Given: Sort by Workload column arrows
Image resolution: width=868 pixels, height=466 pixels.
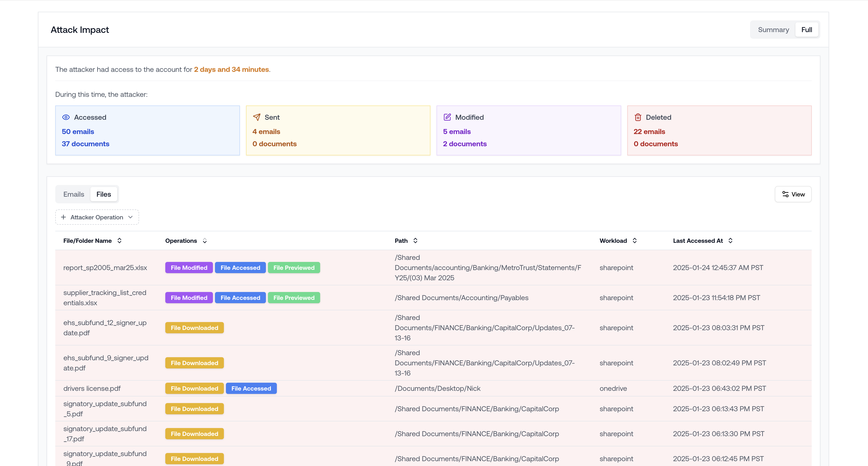Looking at the screenshot, I should click(635, 241).
